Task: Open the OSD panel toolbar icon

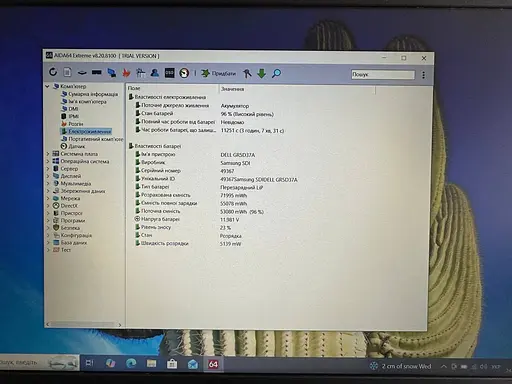Action: pyautogui.click(x=169, y=73)
